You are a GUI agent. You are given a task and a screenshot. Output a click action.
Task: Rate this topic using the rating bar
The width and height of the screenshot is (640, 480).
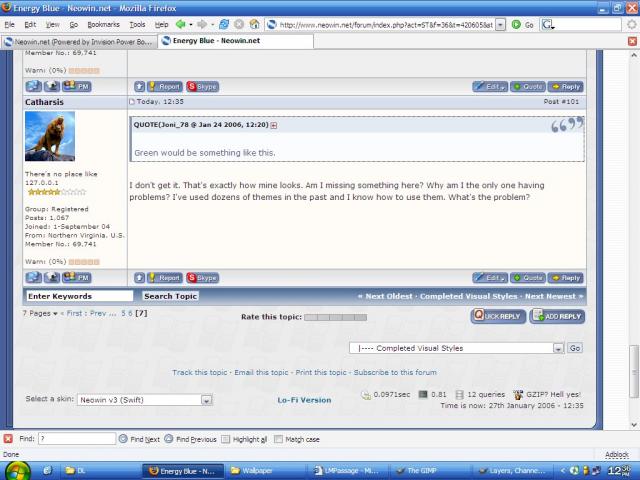pos(336,317)
